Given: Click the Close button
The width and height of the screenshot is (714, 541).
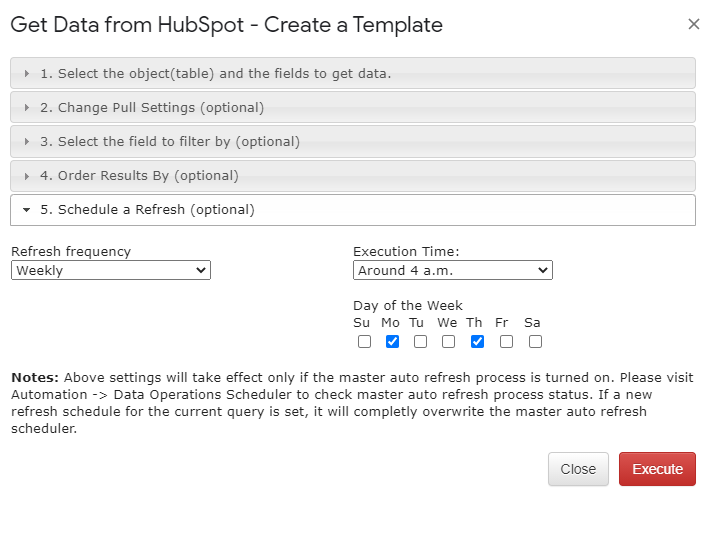Looking at the screenshot, I should click(x=578, y=469).
